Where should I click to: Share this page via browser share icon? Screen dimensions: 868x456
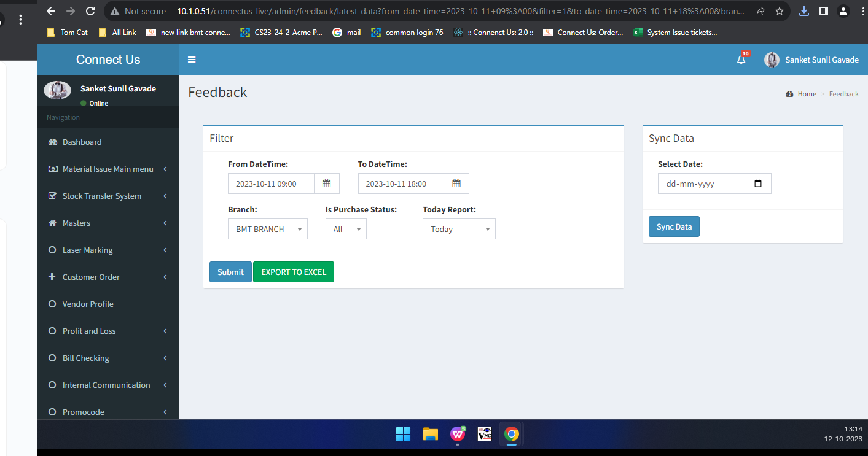(760, 11)
